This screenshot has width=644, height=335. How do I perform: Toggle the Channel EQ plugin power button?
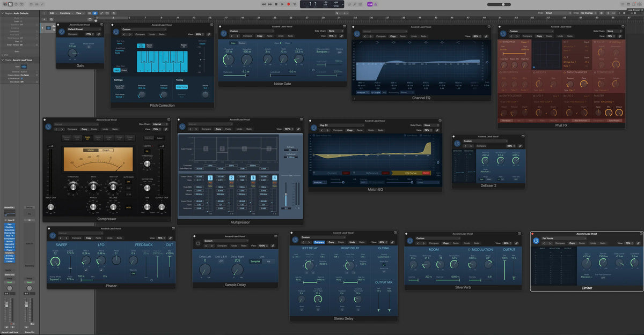[357, 33]
